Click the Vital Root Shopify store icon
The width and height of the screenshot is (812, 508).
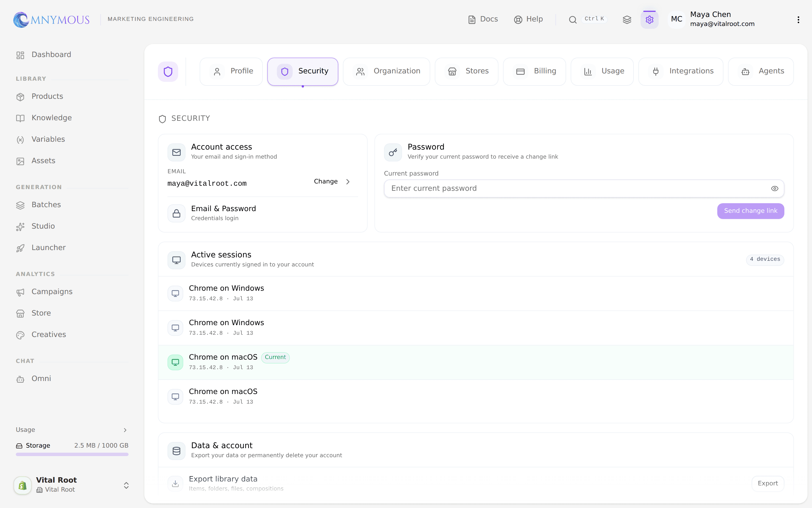[23, 485]
